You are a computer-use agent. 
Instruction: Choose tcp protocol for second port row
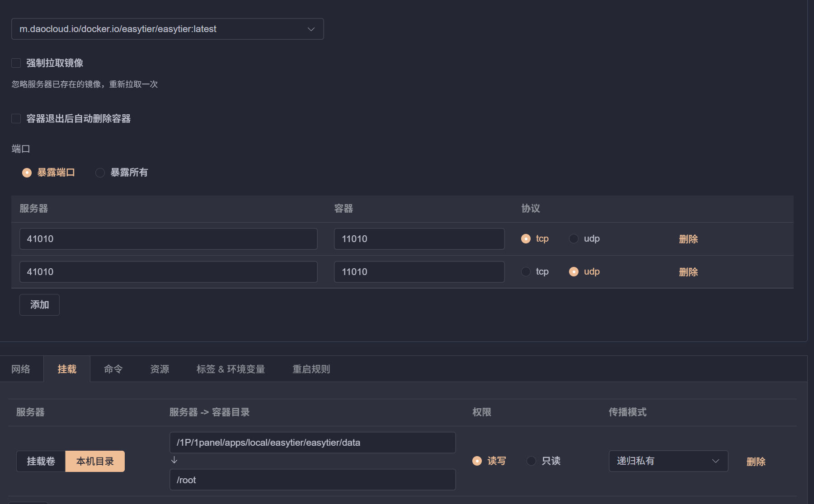pos(526,272)
